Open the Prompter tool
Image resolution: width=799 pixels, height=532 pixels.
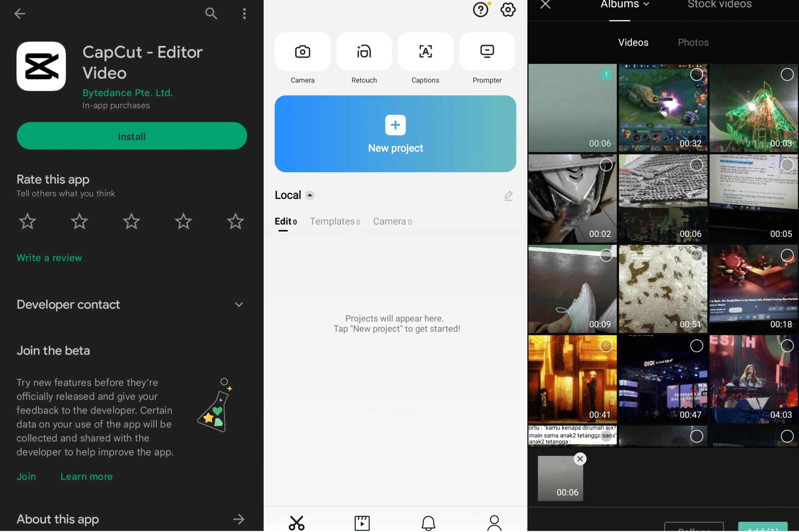tap(487, 52)
